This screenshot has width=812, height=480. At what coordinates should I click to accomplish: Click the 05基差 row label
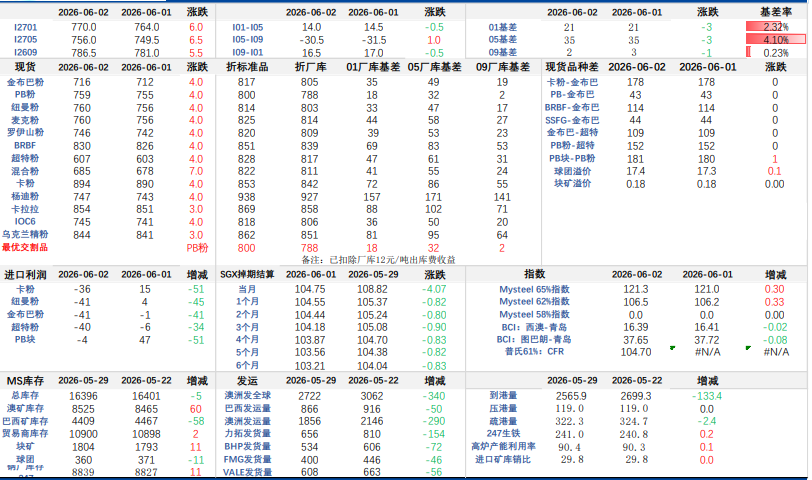click(502, 39)
